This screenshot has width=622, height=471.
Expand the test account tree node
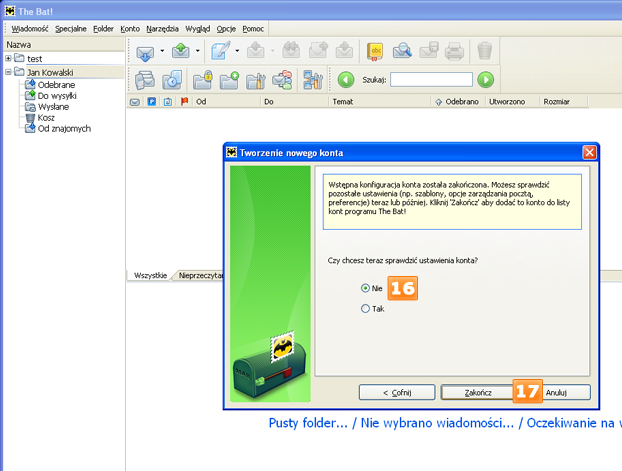point(8,58)
